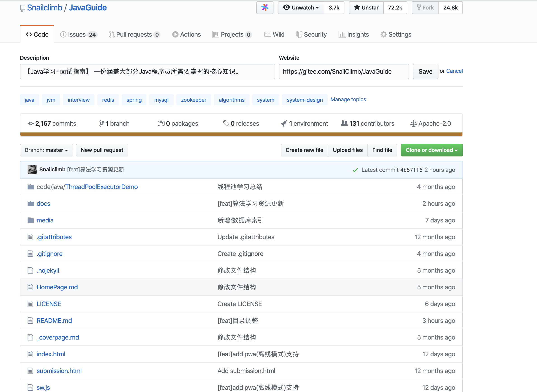This screenshot has width=537, height=392.
Task: Click the rocket environment icon
Action: (x=284, y=123)
